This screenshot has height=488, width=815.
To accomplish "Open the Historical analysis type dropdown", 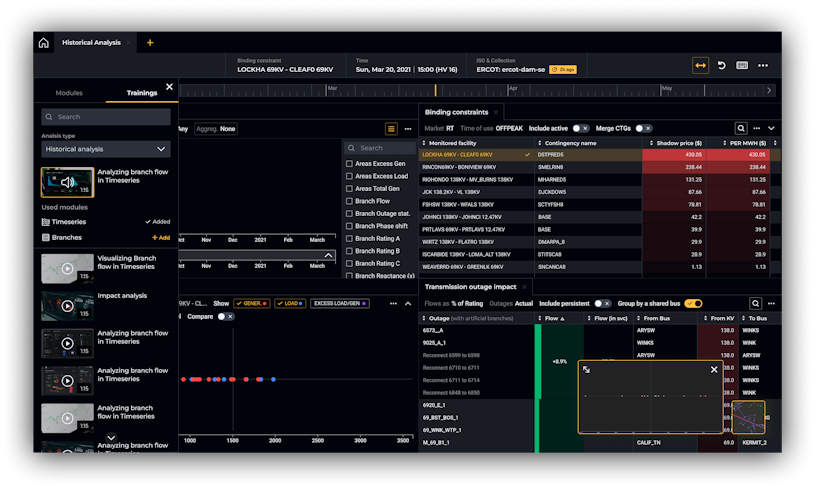I will coord(106,149).
